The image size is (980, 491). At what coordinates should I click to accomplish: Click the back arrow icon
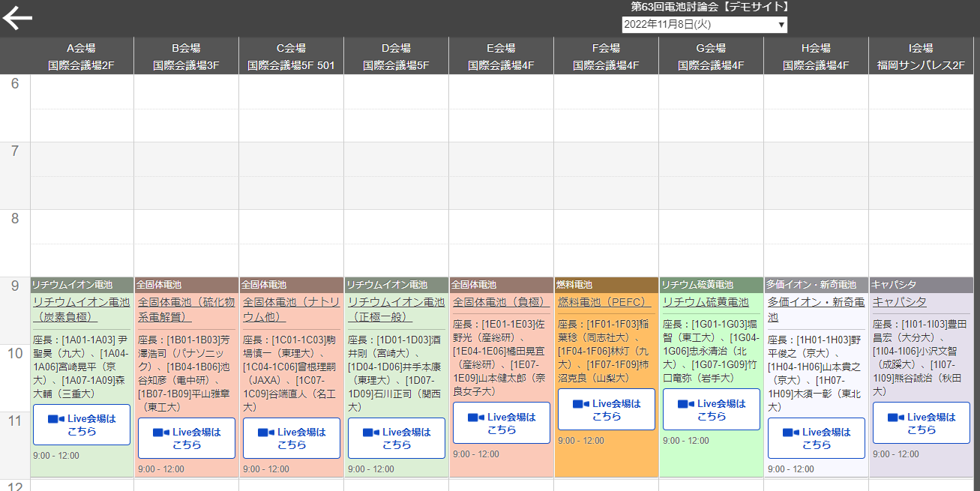(x=18, y=19)
